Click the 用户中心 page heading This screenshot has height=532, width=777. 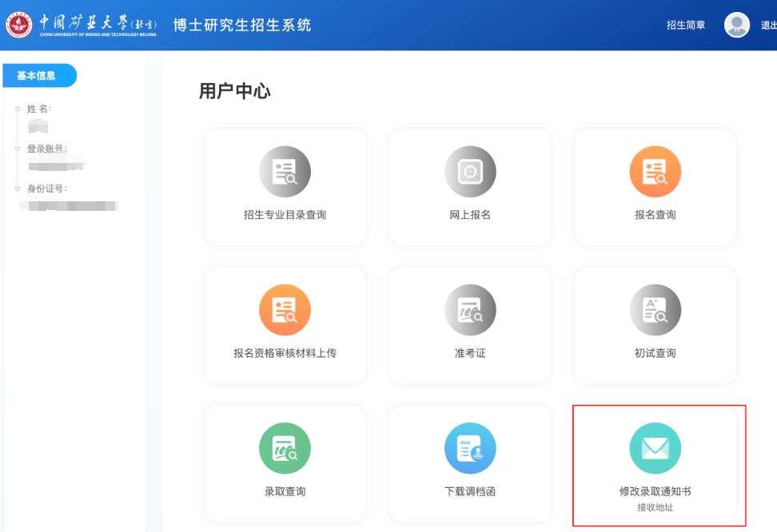[x=235, y=92]
